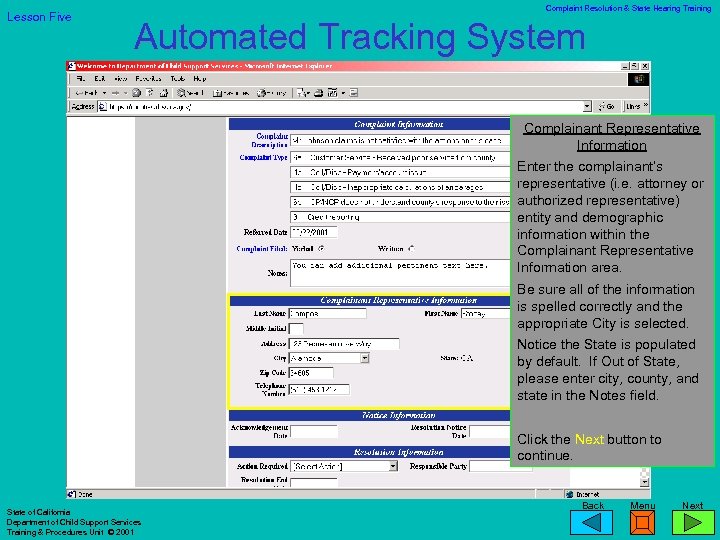Click the Go button beside address bar
720x540 pixels.
(x=607, y=107)
